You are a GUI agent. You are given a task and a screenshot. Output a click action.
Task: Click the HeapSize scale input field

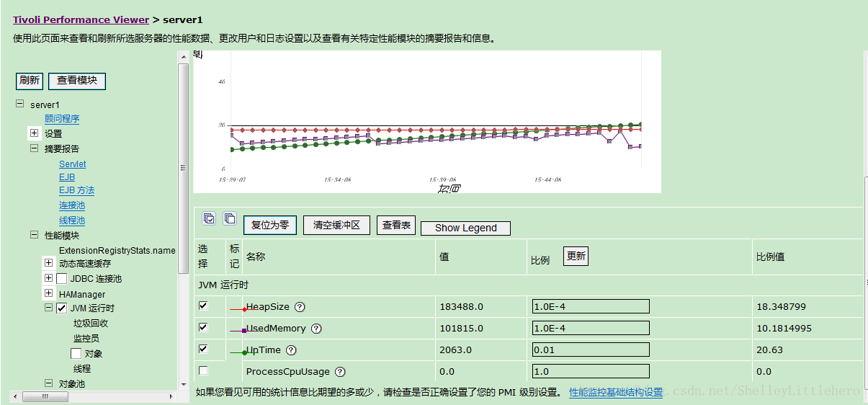pos(591,306)
